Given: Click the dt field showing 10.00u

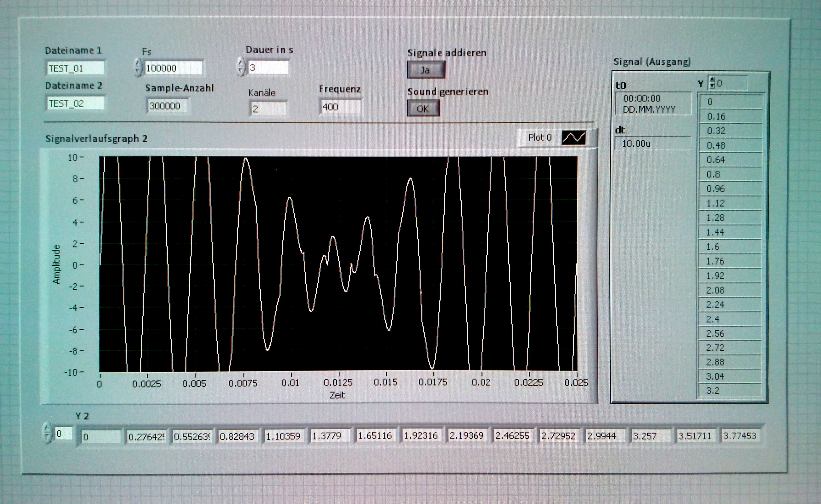Looking at the screenshot, I should point(652,144).
